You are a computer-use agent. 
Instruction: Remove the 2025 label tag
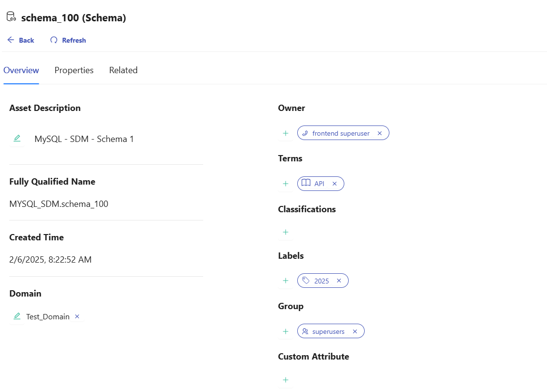tap(339, 281)
